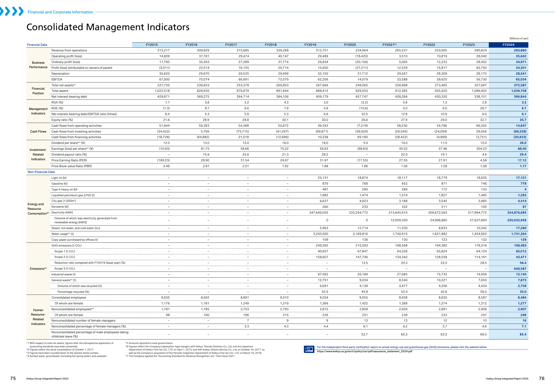This screenshot has height=392, width=555.
Task: Click the independent third-party verification report text
Action: [x=402, y=347]
